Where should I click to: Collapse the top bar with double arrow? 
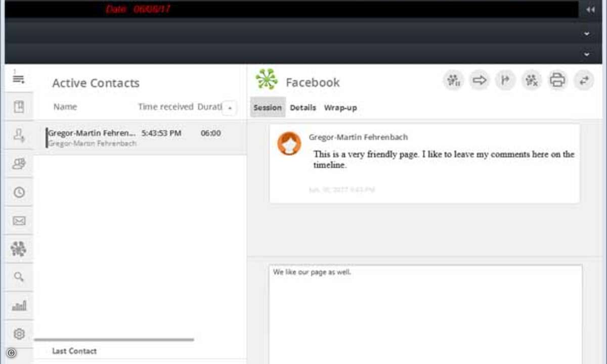point(590,10)
